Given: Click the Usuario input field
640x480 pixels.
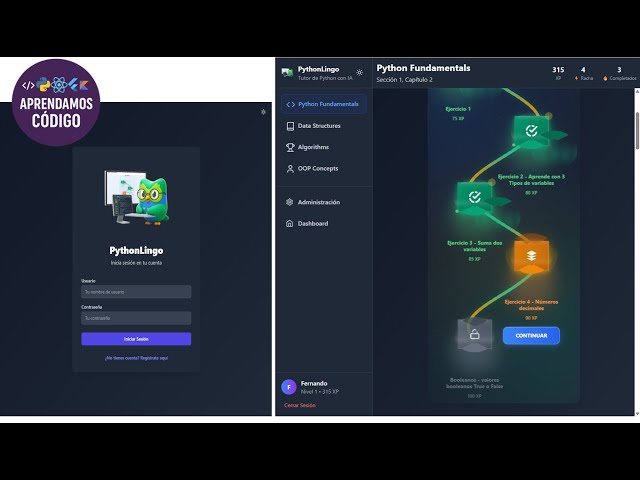Looking at the screenshot, I should click(x=136, y=292).
